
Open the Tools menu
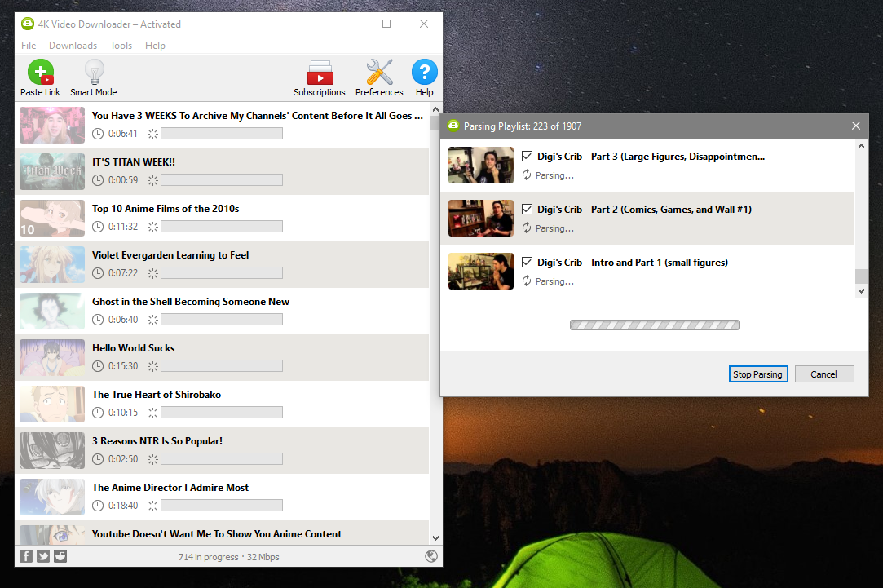click(121, 46)
